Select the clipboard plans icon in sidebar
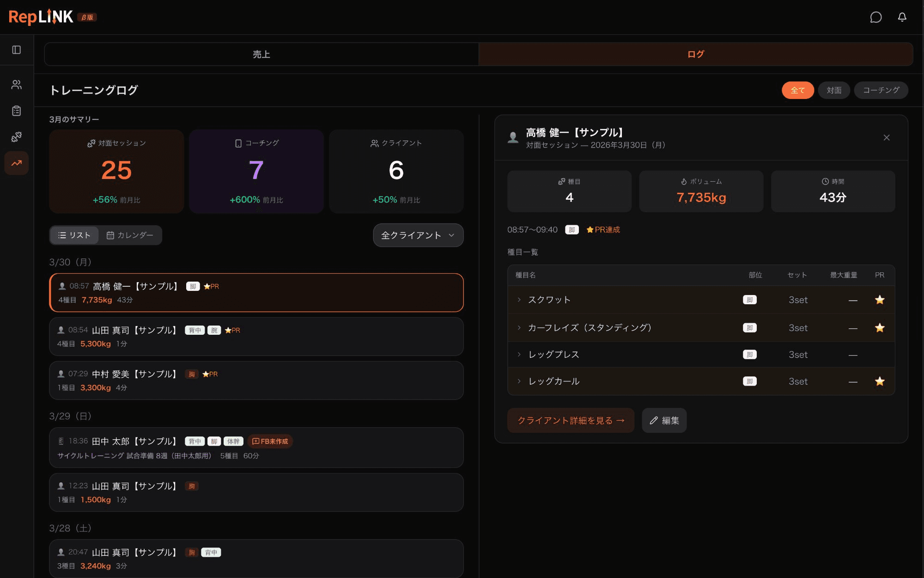The image size is (924, 578). 17,111
